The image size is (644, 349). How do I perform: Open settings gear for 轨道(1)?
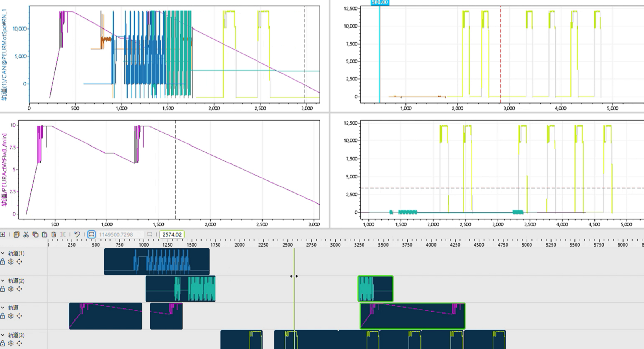coord(11,262)
